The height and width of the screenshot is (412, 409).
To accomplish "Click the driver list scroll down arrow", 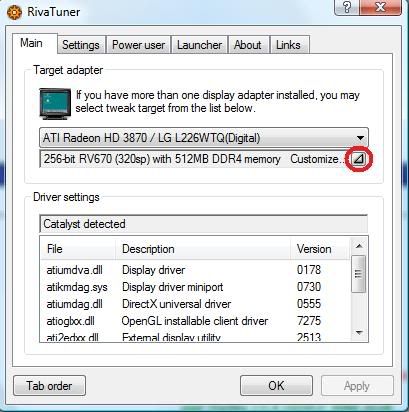I will (359, 333).
